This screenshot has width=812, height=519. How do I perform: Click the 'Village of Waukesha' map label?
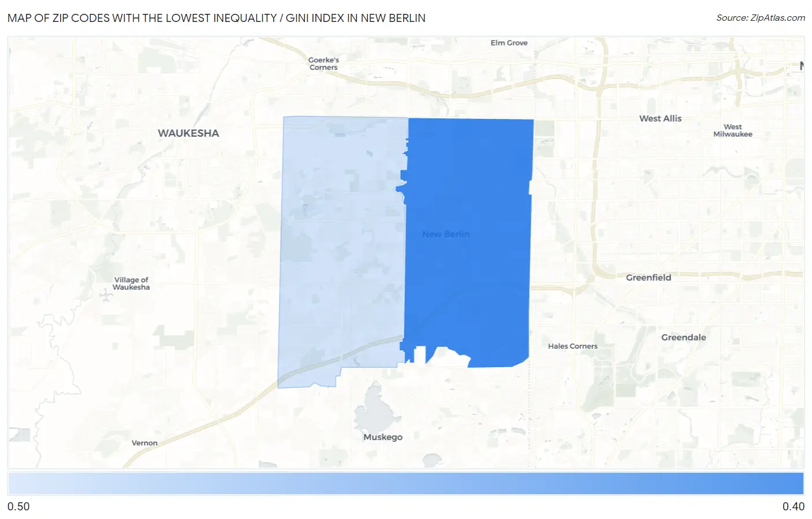[x=131, y=283]
